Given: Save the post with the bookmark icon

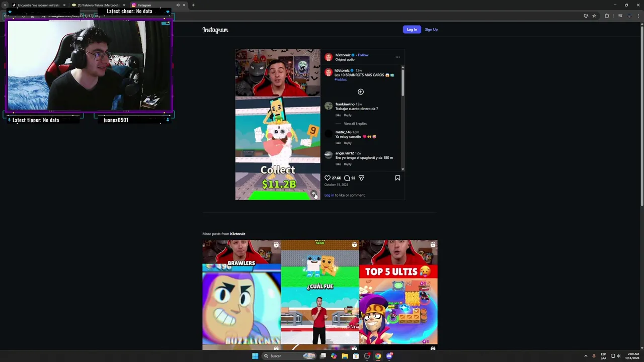Looking at the screenshot, I should 397,178.
